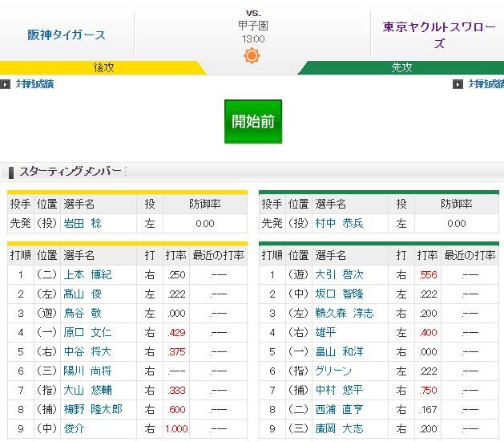504x442 pixels.
Task: Click 村中's 0.00 ERA value
Action: 457,224
